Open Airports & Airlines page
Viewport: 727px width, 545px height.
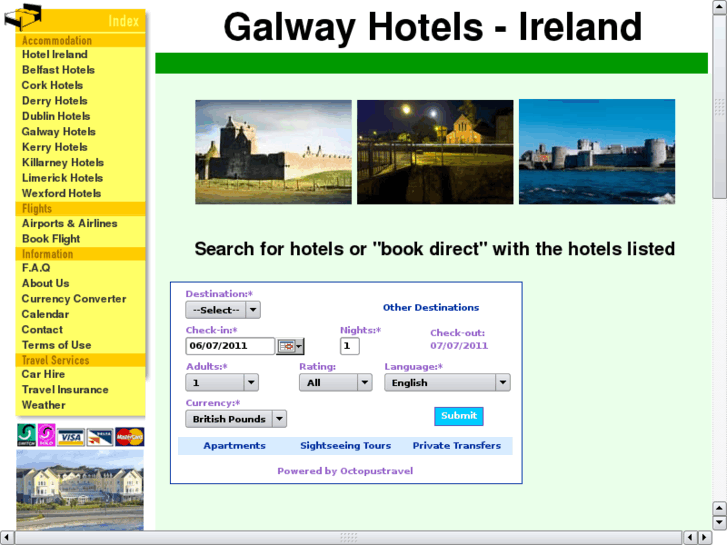tap(70, 223)
